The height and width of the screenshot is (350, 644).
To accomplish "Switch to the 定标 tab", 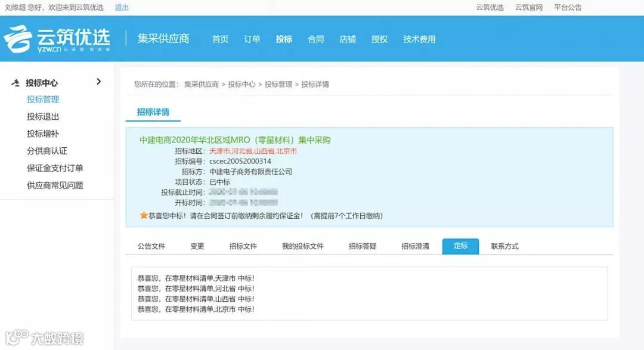I will (460, 246).
